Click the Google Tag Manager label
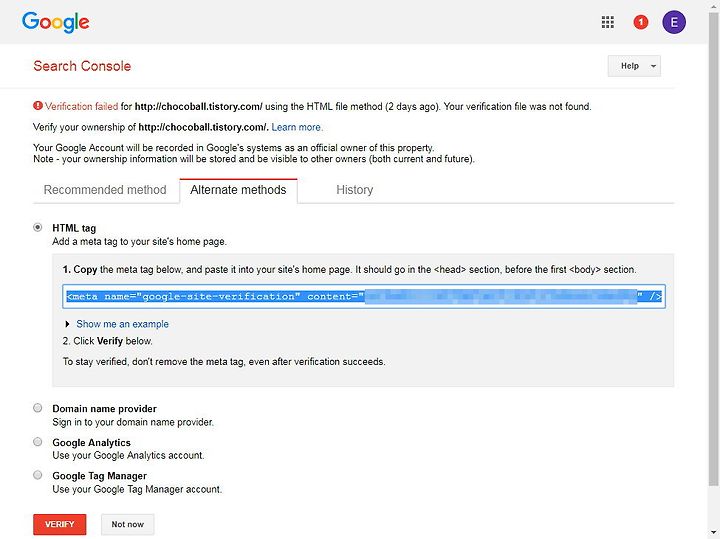Viewport: 720px width, 539px height. click(x=100, y=476)
